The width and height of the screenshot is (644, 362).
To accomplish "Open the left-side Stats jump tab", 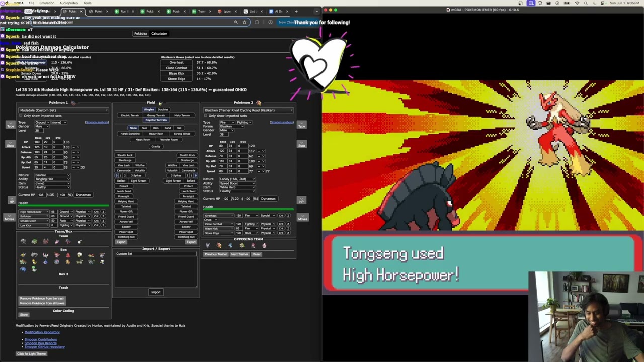I will [x=10, y=145].
